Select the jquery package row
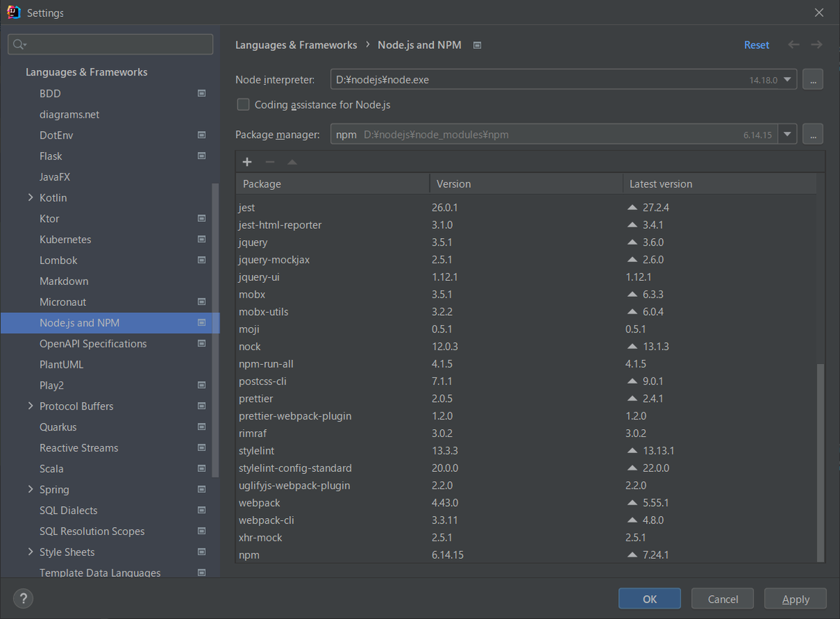This screenshot has width=840, height=619. click(526, 242)
